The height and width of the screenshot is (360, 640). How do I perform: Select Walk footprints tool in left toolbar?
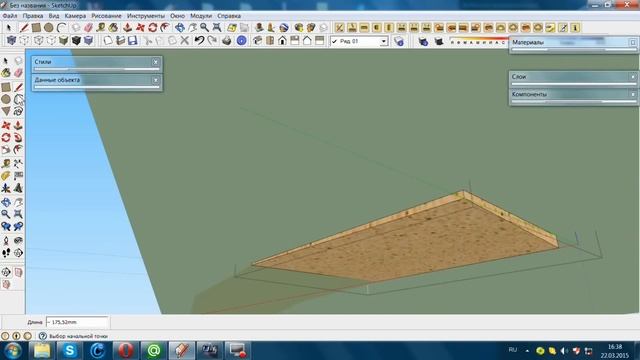[x=6, y=253]
